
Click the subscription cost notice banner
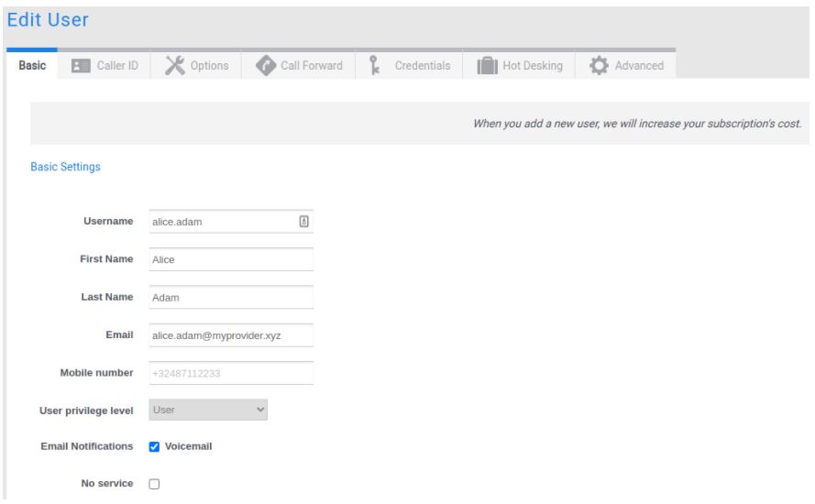(422, 124)
